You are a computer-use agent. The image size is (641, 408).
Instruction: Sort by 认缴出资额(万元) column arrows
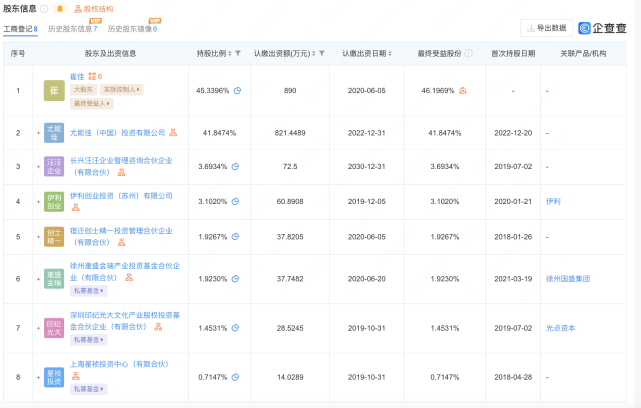click(314, 54)
